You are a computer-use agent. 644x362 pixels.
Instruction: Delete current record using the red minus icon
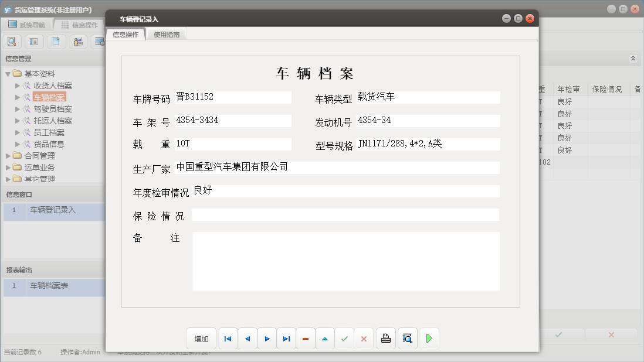306,338
